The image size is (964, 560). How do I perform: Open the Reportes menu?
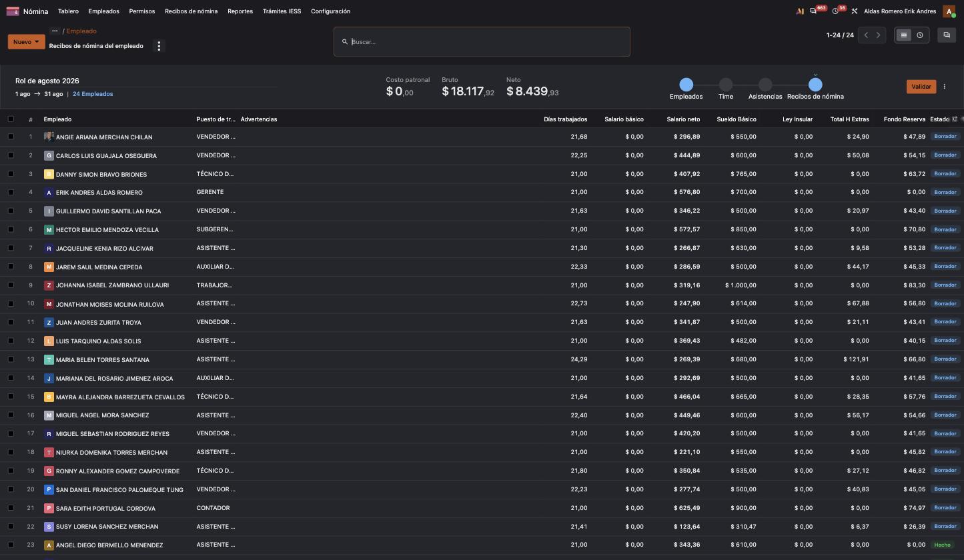240,11
